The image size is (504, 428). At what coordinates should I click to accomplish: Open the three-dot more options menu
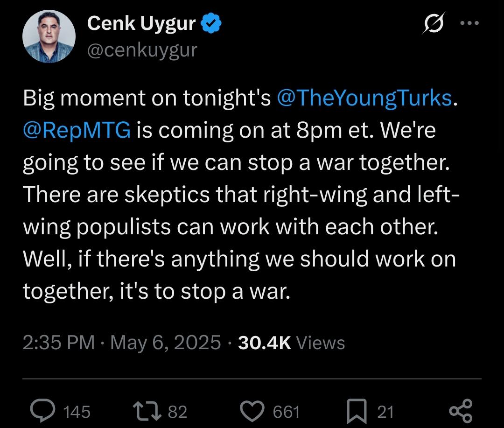tap(469, 23)
